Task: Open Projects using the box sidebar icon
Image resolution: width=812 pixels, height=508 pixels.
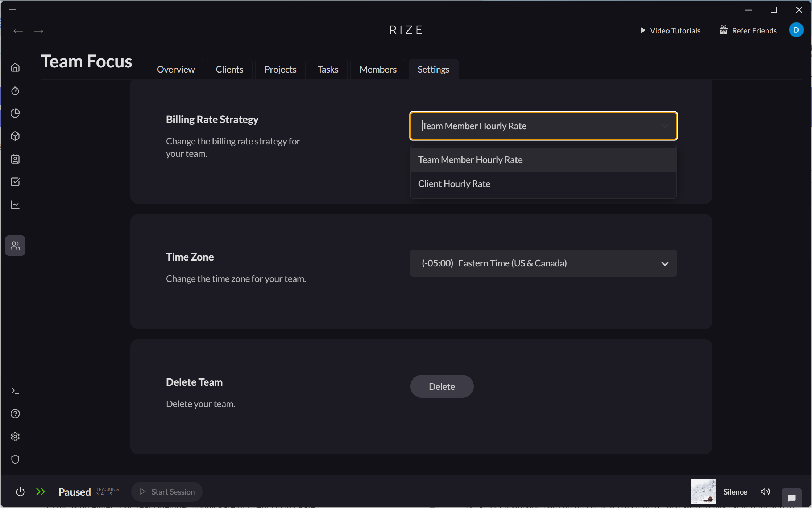Action: pos(15,136)
